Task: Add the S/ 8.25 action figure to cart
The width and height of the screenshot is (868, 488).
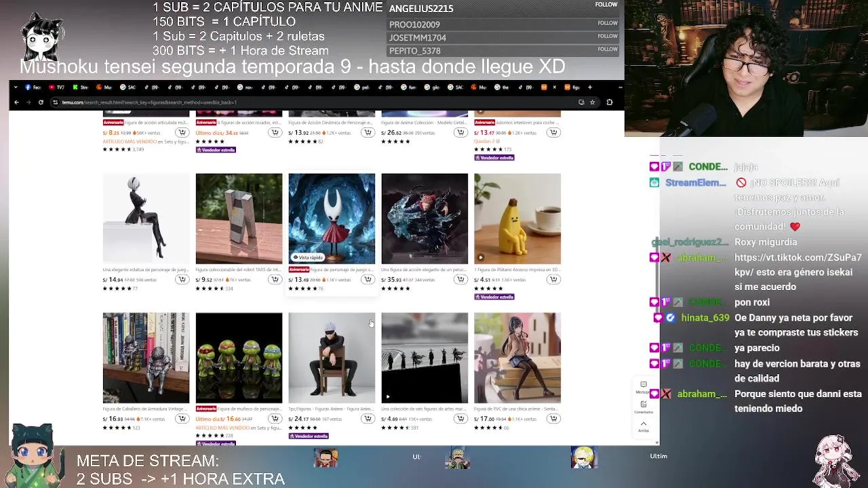Action: tap(182, 133)
